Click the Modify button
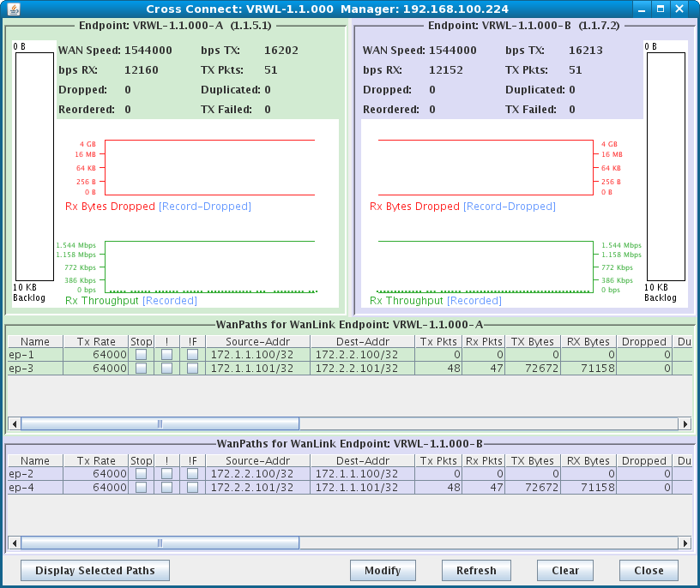This screenshot has width=700, height=588. click(x=383, y=571)
